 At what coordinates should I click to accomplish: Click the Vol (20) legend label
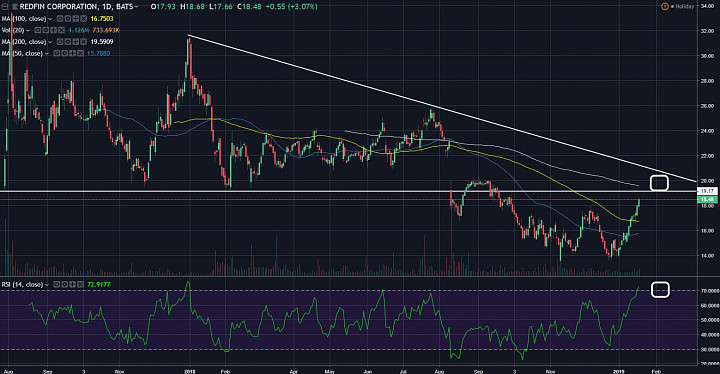[x=13, y=30]
